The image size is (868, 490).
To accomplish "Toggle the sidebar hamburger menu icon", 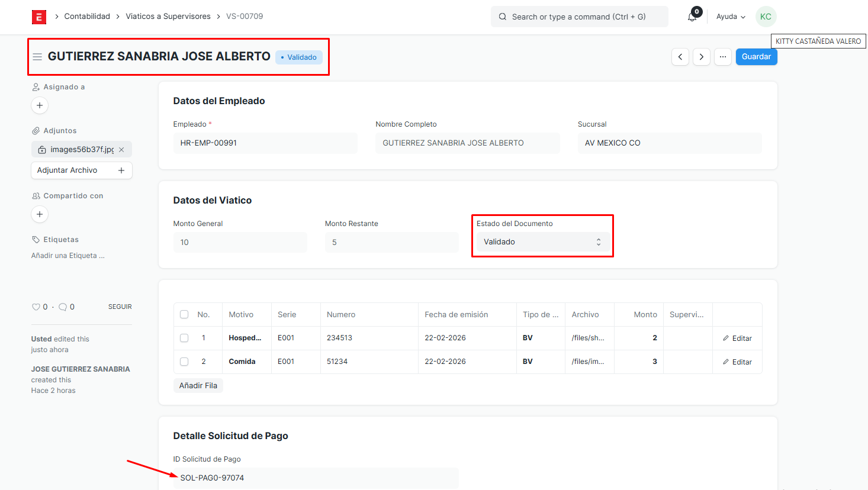I will pyautogui.click(x=37, y=57).
